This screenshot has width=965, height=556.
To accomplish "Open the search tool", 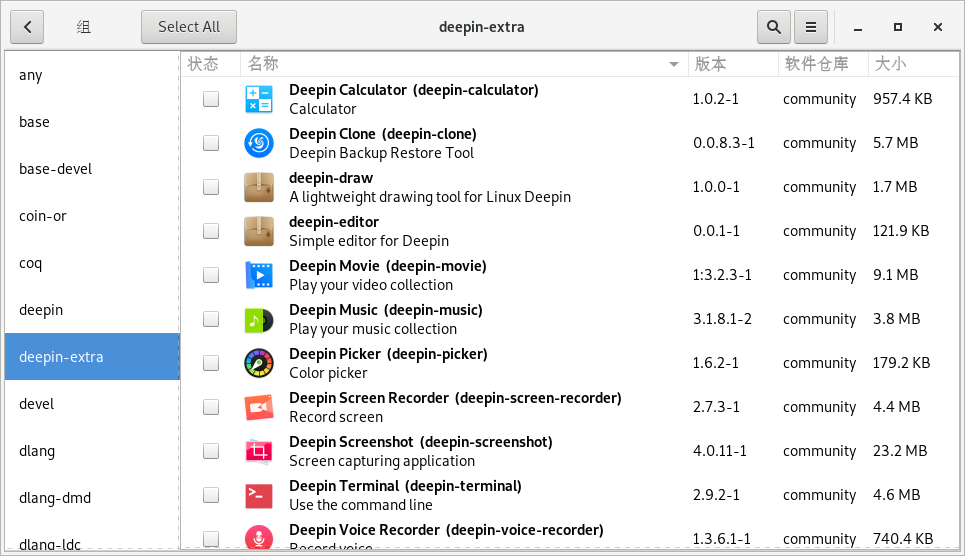I will [x=774, y=27].
